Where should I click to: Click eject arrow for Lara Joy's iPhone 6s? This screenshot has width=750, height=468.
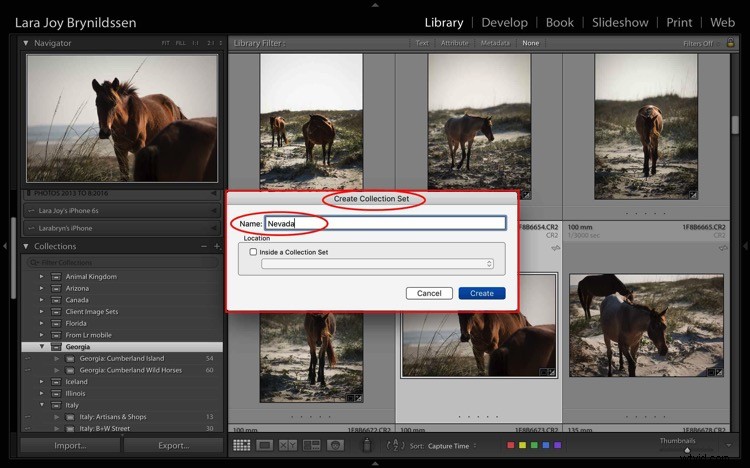click(213, 211)
